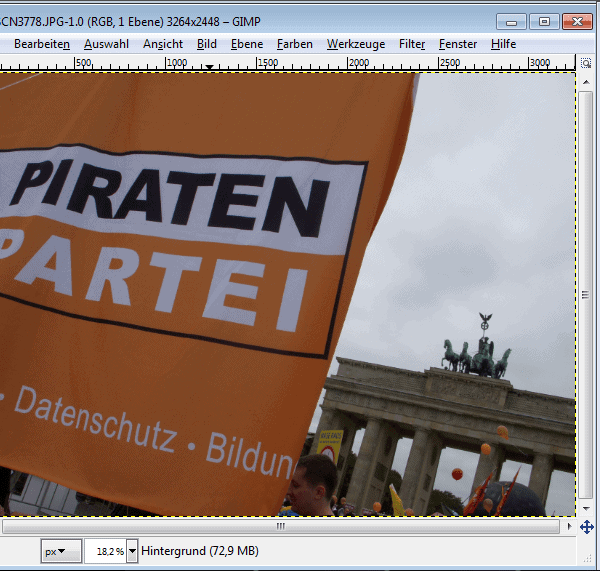This screenshot has height=571, width=600.
Task: Click the horizontal scrollbar thumb
Action: [x=281, y=527]
